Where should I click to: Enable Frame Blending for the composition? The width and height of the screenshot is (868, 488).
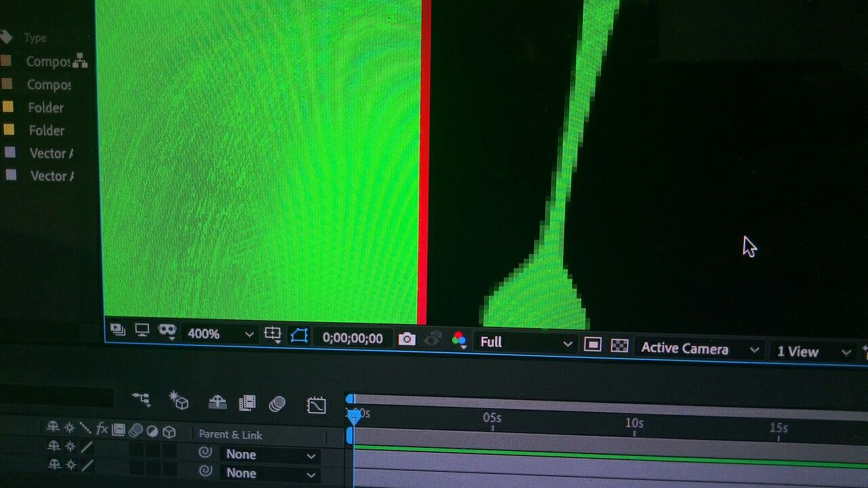(248, 403)
